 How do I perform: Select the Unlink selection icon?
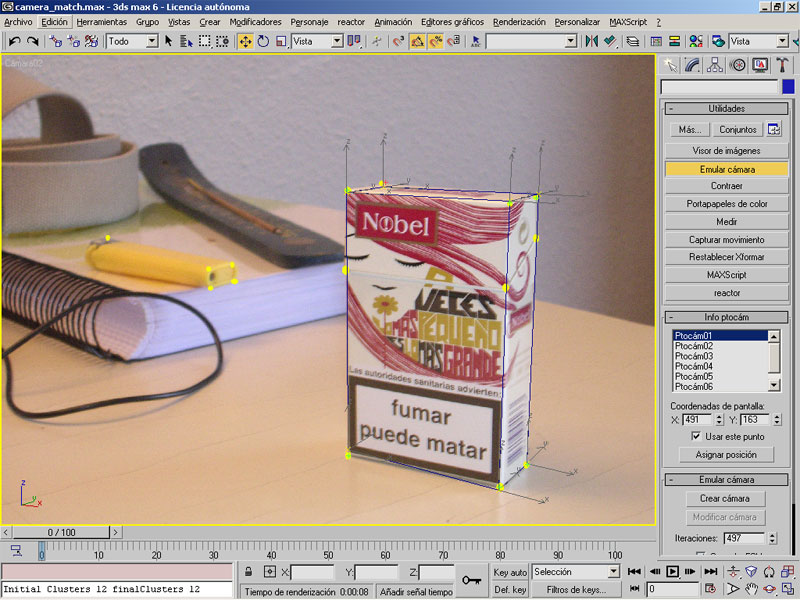point(73,41)
